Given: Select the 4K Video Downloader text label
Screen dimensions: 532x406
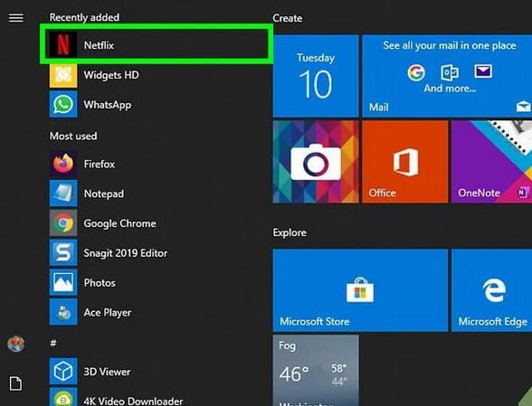Looking at the screenshot, I should (x=133, y=401).
